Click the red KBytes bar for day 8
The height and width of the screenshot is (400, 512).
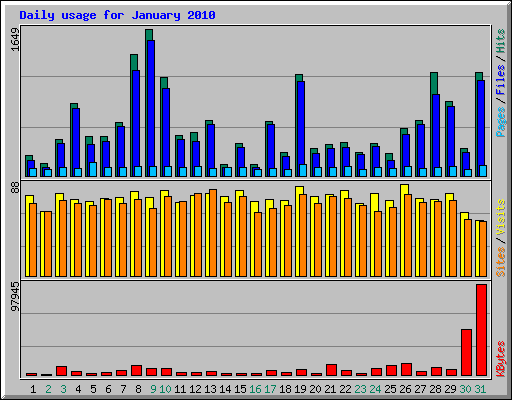coord(136,371)
